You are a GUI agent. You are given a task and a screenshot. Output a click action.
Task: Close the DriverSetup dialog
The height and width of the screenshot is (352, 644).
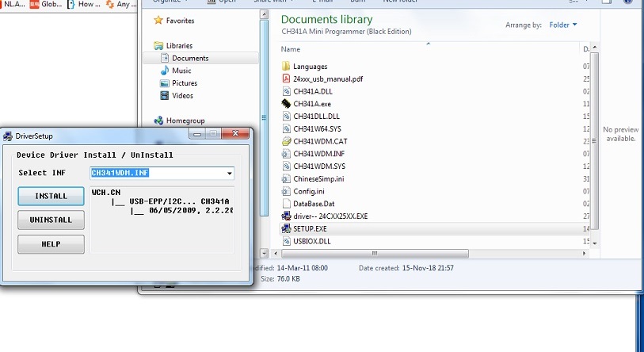(x=235, y=133)
